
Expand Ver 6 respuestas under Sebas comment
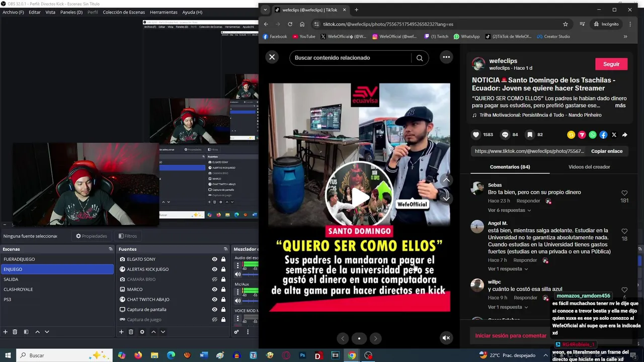[x=509, y=210]
